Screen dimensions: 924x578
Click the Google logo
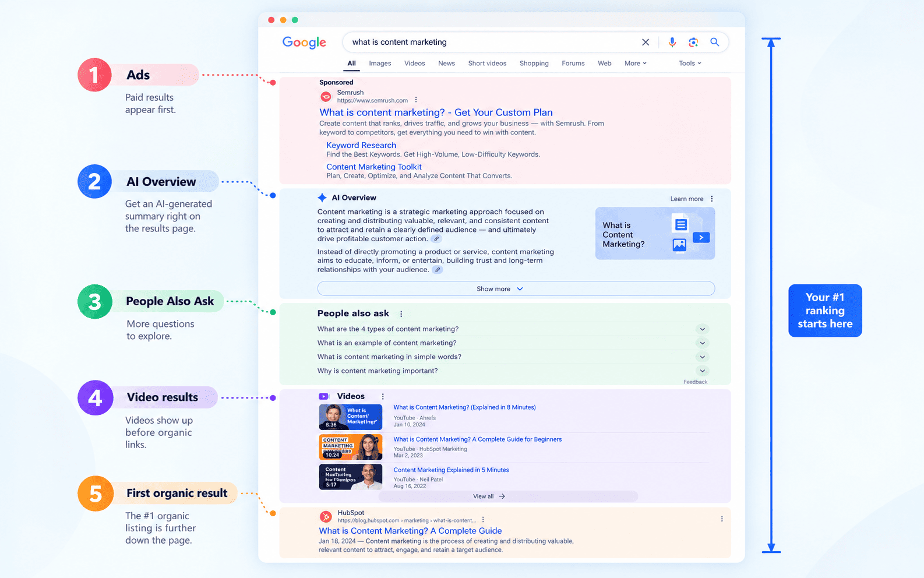(304, 43)
